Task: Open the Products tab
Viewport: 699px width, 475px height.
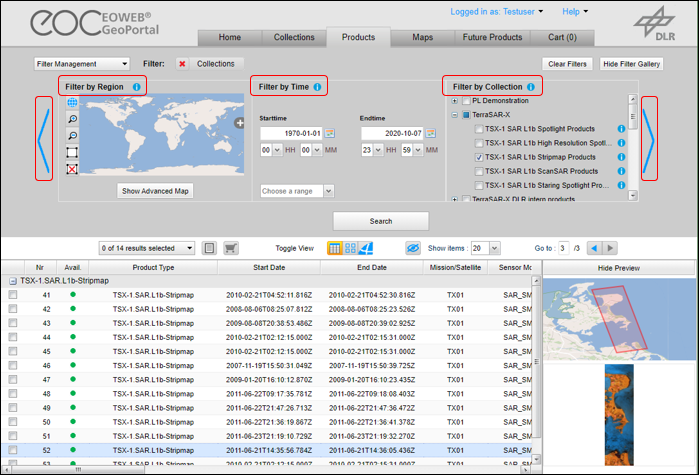Action: coord(358,37)
